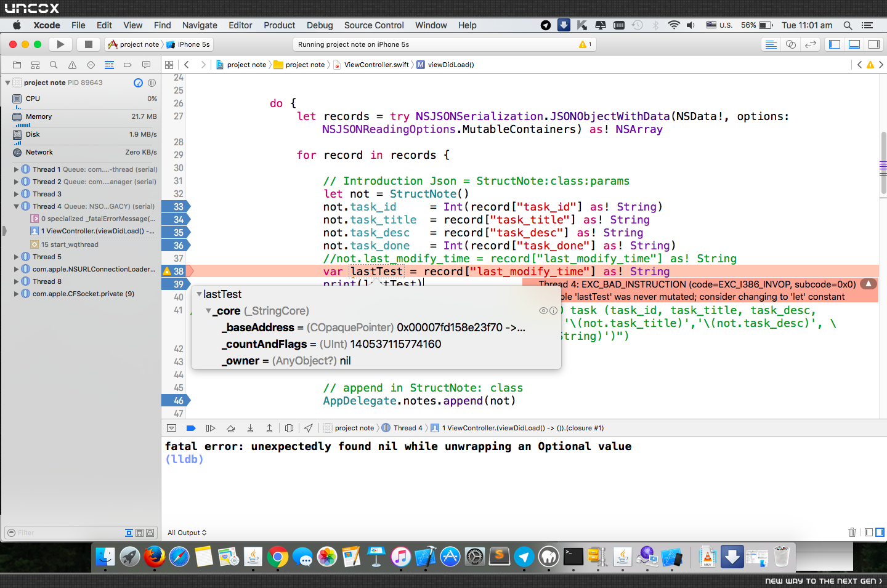887x588 pixels.
Task: Open the Debug menu
Action: [x=320, y=25]
